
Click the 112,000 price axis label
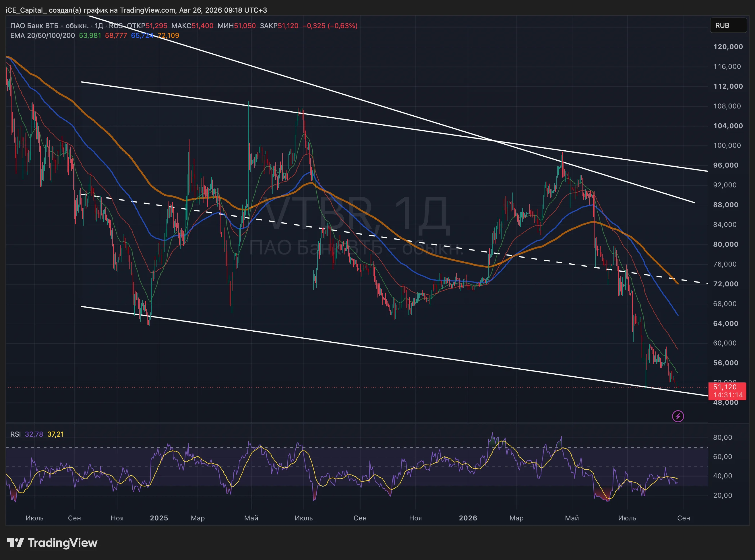coord(728,86)
